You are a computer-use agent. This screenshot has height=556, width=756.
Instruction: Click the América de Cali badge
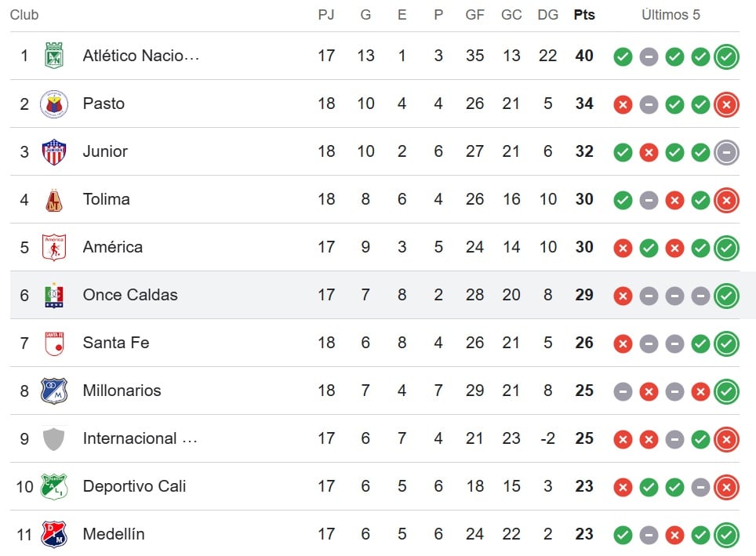pyautogui.click(x=53, y=247)
